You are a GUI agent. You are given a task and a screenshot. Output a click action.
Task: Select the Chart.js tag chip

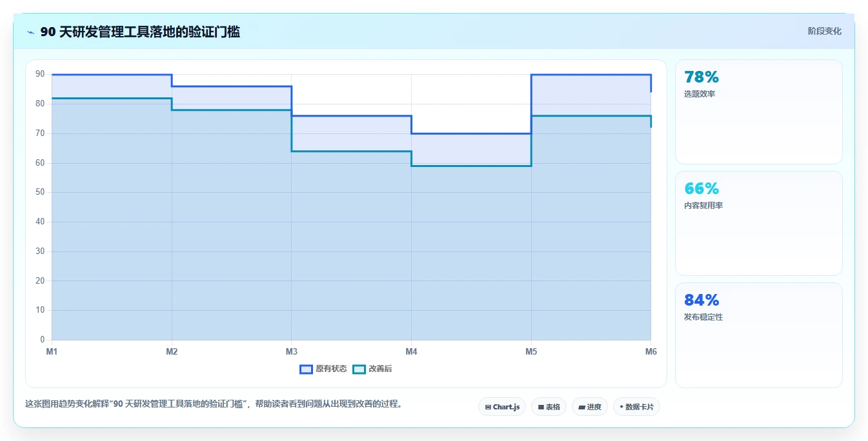pos(502,407)
